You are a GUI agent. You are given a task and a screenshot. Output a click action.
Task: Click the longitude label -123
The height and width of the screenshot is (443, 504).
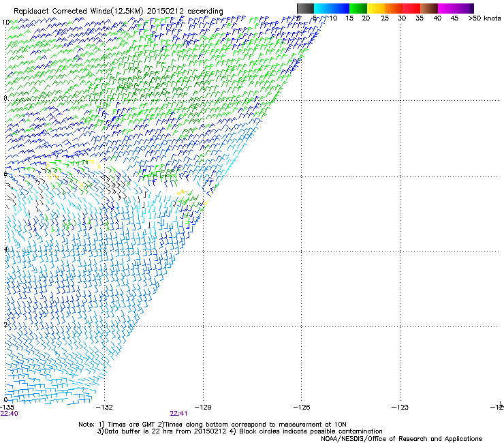click(400, 408)
